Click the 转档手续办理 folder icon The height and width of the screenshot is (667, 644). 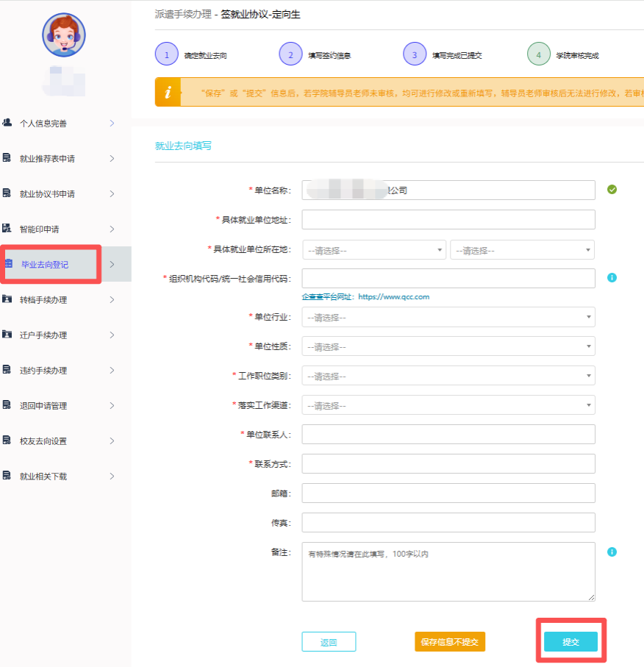point(7,299)
